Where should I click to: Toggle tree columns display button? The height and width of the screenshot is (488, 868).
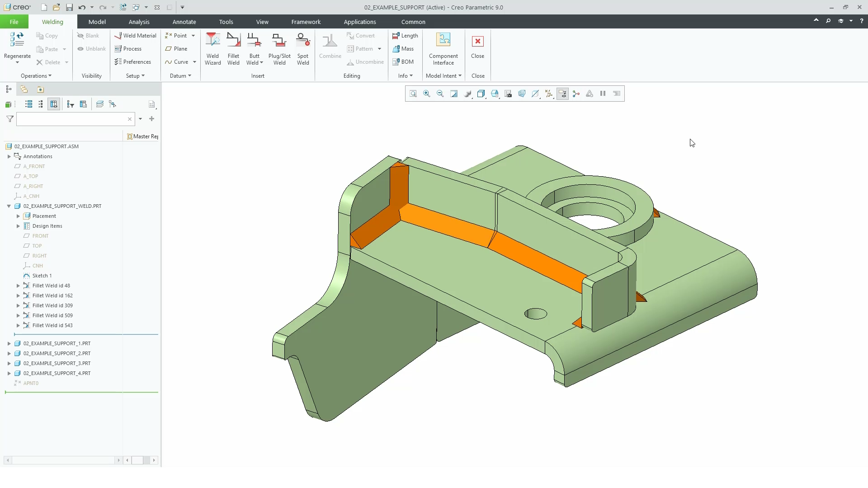[x=54, y=104]
